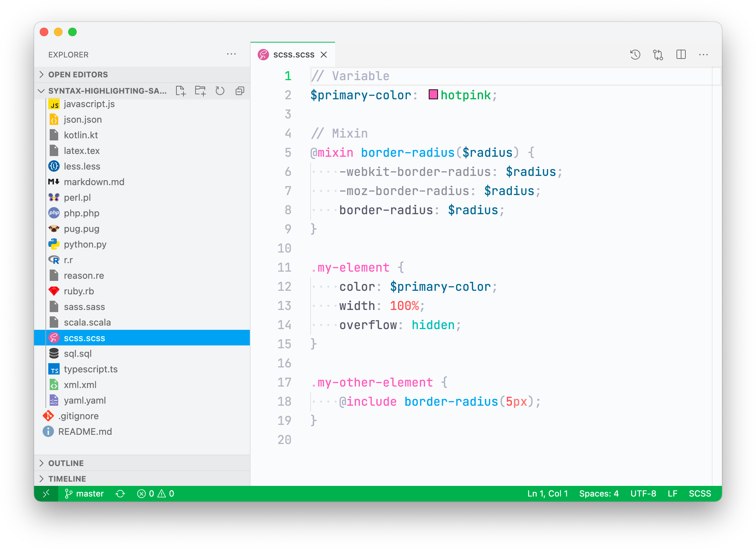Collapse the SYNTAX-HIGHLIGHTING-SA folder section
This screenshot has width=756, height=549.
(41, 91)
